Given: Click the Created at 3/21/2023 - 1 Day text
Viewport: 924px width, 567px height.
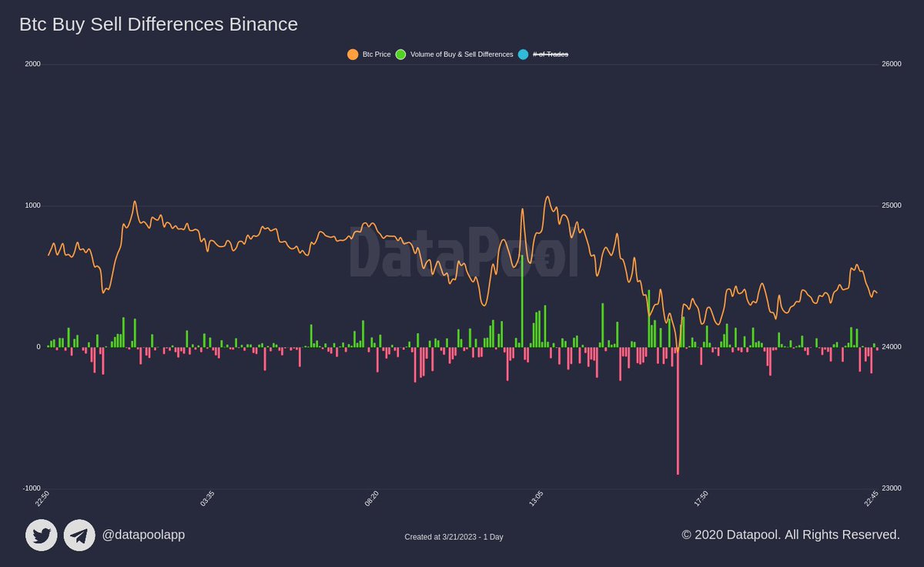Looking at the screenshot, I should click(x=454, y=537).
